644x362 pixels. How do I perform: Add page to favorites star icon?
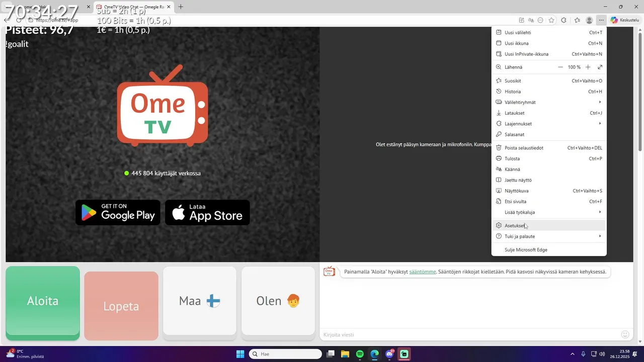point(551,20)
